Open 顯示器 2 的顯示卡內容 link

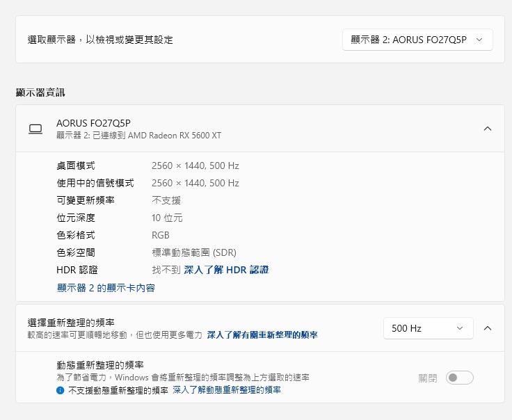coord(106,288)
